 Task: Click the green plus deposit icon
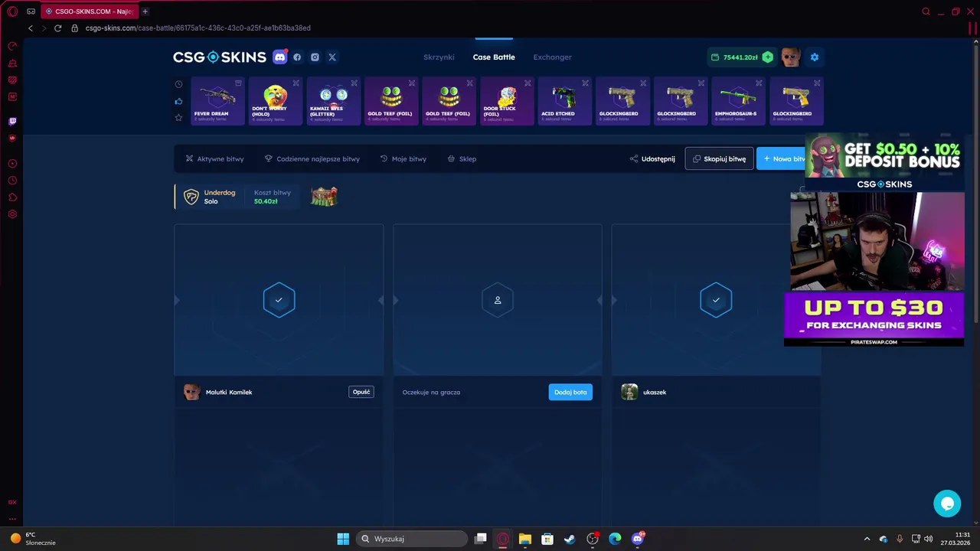click(x=768, y=57)
